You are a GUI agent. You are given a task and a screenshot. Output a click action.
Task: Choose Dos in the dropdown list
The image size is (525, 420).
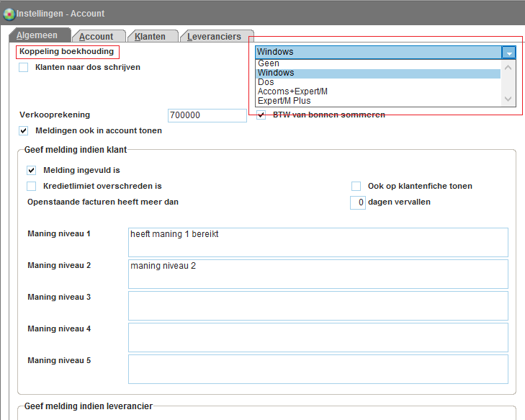(266, 82)
